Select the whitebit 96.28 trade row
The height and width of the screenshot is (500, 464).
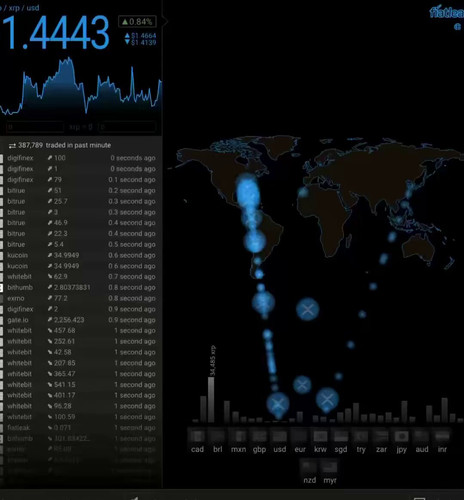(x=81, y=406)
